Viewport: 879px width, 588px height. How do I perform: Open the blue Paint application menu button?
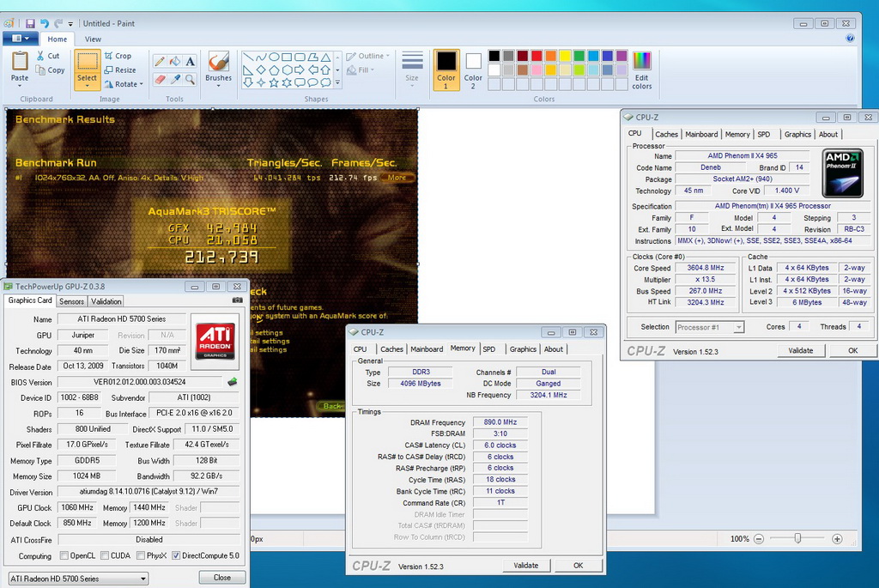click(x=21, y=39)
